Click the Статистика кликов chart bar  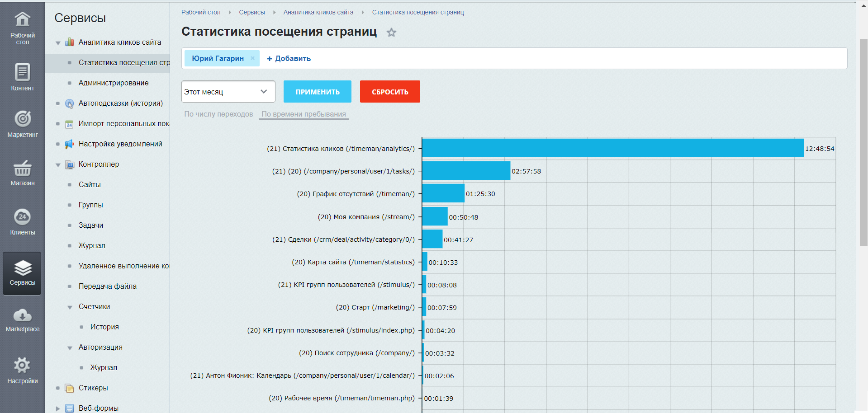[x=612, y=148]
